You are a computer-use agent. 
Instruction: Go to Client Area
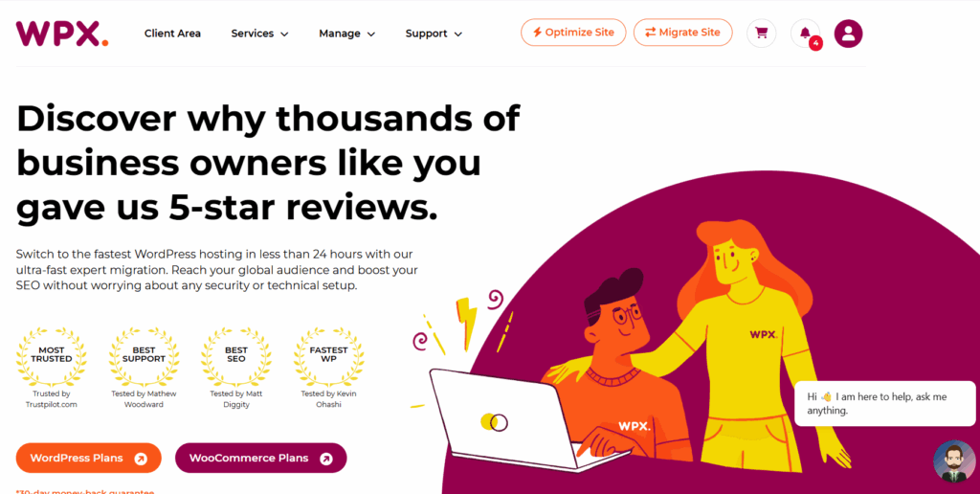(172, 34)
